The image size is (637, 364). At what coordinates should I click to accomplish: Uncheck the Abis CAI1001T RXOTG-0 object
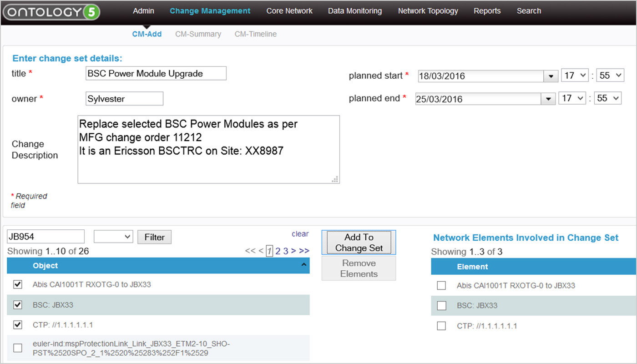coord(18,284)
